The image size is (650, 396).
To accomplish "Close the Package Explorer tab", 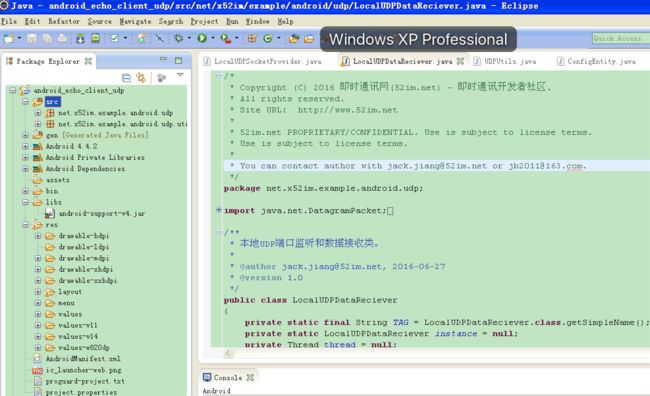I will 88,61.
